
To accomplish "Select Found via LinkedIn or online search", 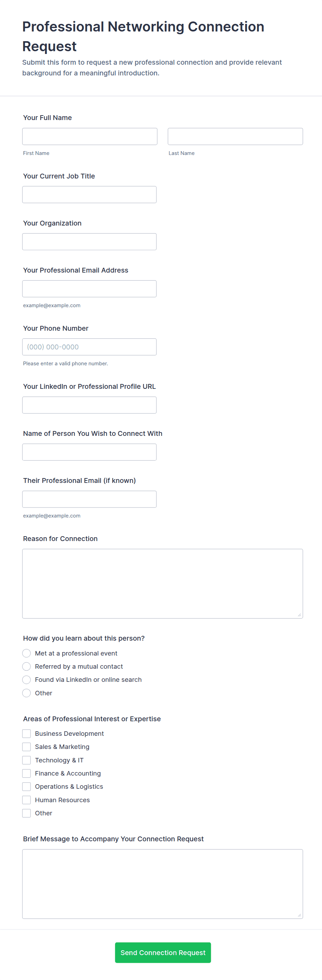I will 27,680.
